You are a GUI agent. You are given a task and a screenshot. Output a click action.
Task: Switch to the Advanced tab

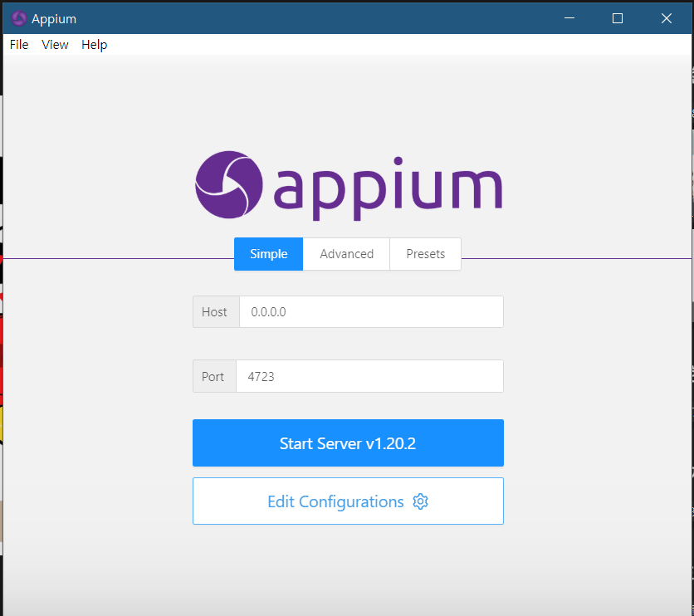click(346, 254)
